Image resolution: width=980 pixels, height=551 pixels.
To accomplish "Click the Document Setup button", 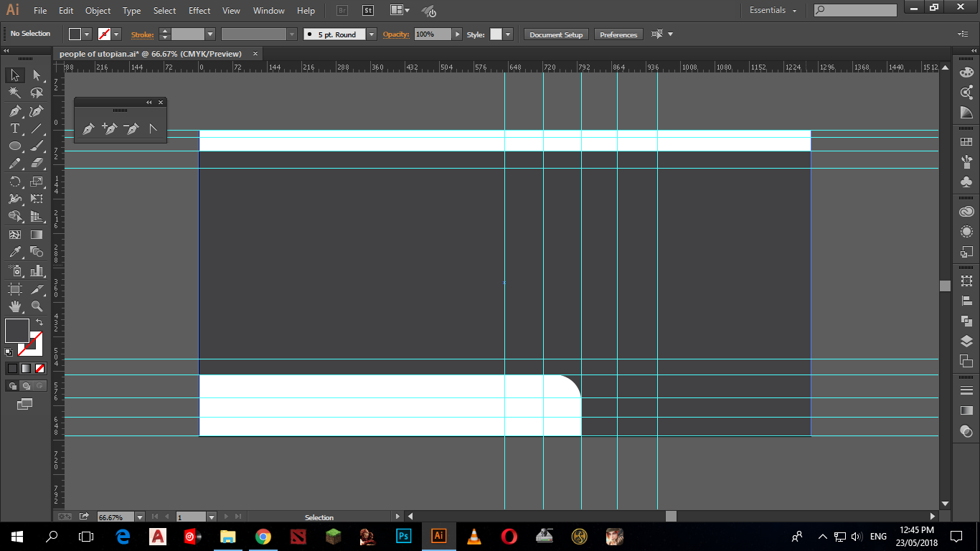I will pos(556,34).
